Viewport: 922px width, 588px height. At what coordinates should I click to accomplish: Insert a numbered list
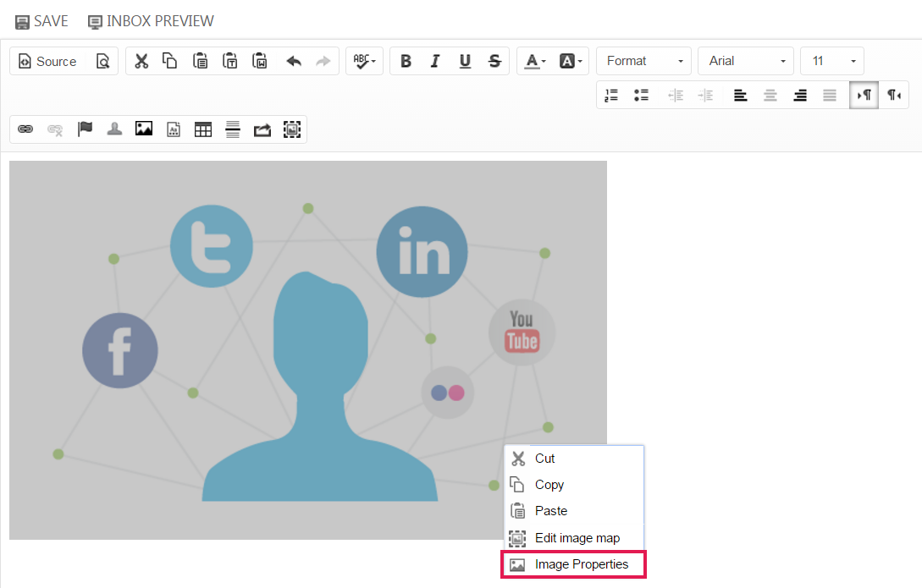tap(611, 95)
